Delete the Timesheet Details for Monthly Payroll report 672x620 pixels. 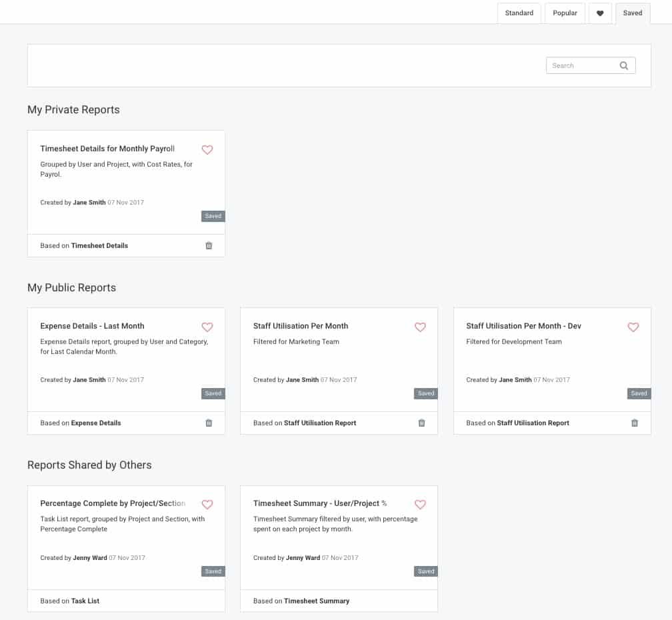tap(209, 245)
